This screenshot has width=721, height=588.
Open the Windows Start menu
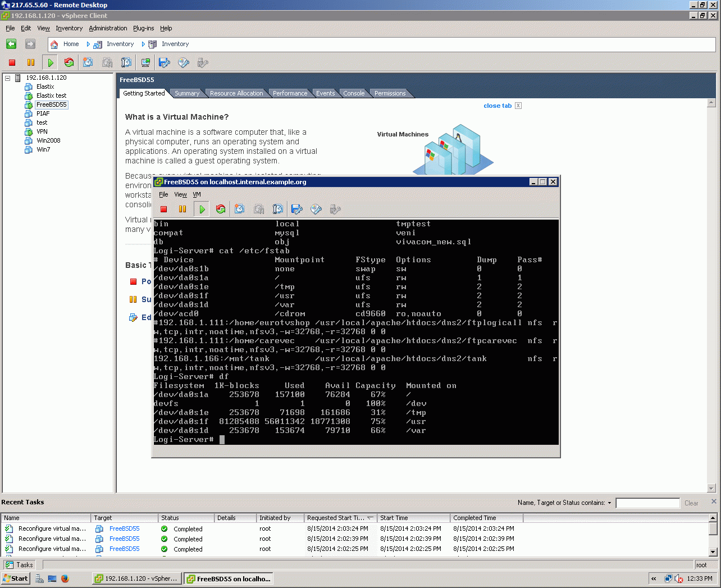point(16,578)
